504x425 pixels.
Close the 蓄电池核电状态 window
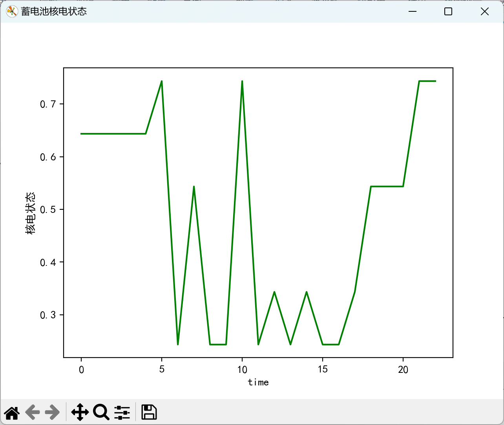pyautogui.click(x=485, y=11)
